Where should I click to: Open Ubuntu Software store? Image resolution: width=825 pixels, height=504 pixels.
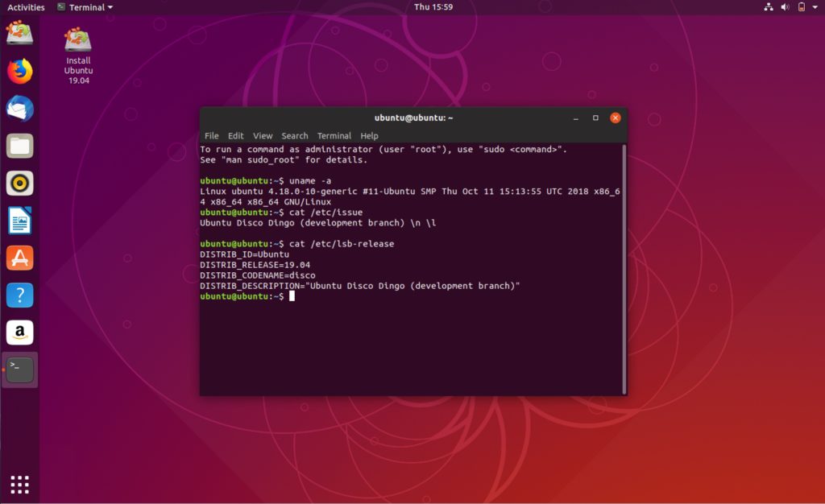pos(19,258)
